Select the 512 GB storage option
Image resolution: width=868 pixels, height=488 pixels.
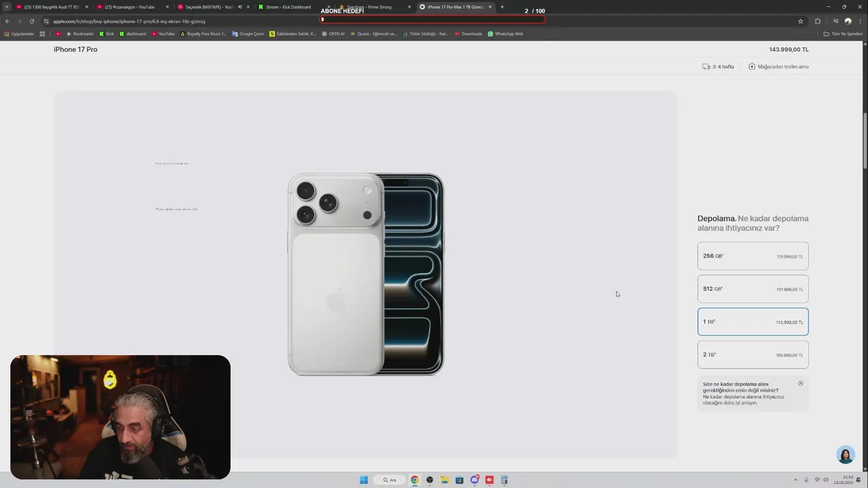(x=753, y=289)
